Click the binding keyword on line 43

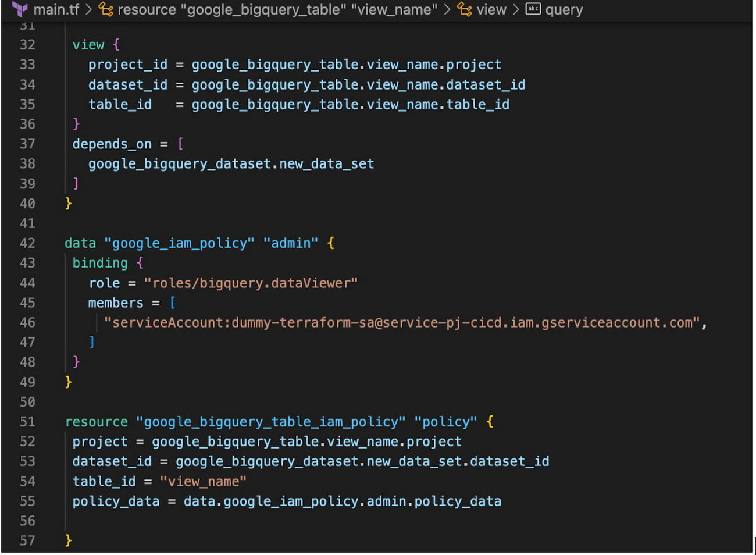pyautogui.click(x=100, y=263)
